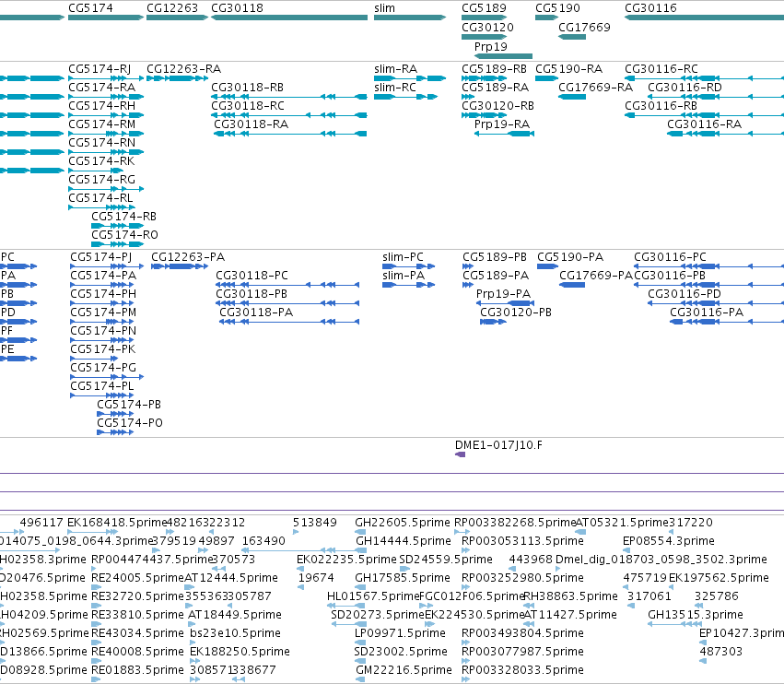Click the CG30118 gene label

click(x=237, y=8)
